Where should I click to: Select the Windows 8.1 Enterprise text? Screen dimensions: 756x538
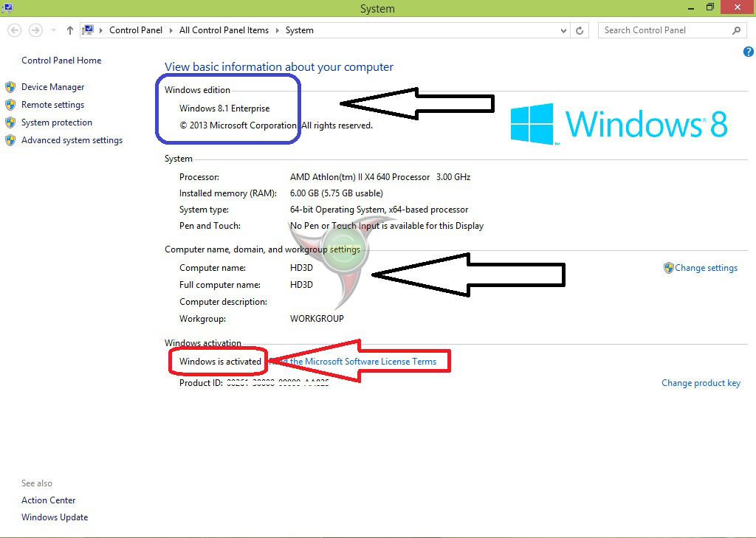coord(224,108)
